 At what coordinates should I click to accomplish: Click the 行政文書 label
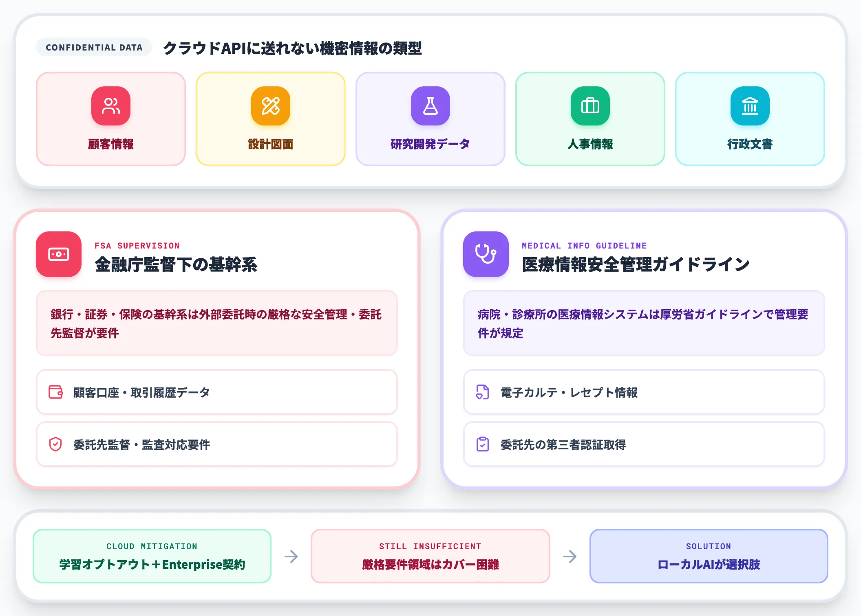tap(750, 144)
